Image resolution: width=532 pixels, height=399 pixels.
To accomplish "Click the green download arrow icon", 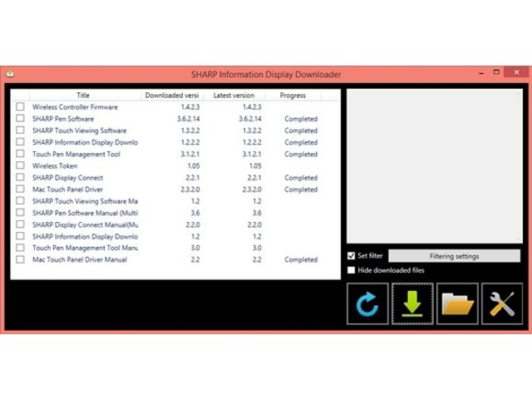I will (412, 303).
